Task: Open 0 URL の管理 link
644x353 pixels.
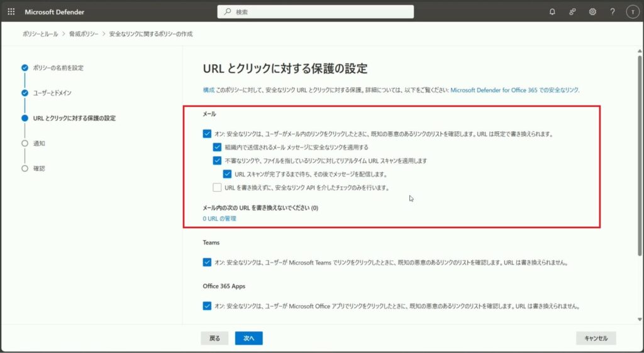Action: click(x=219, y=219)
